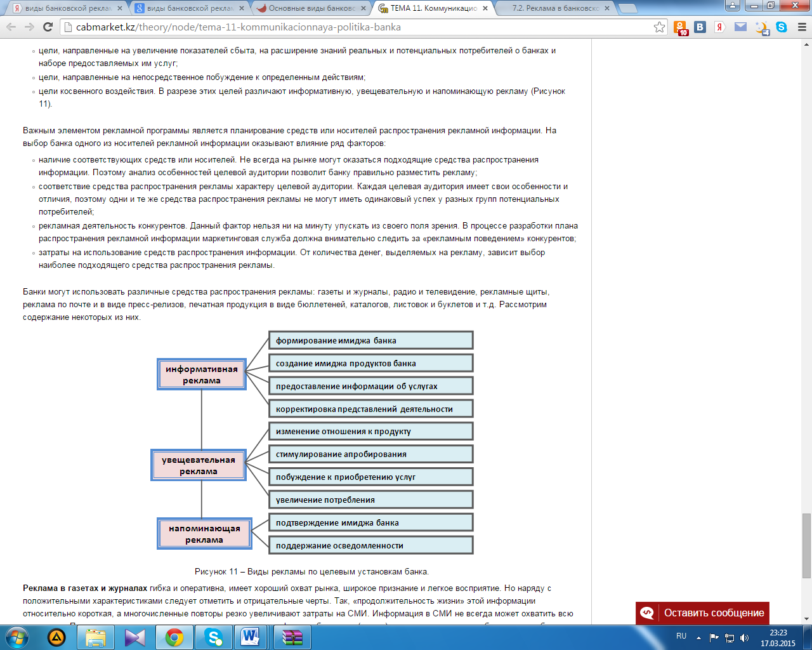Click 'побуждение к приобретению услуг' box
This screenshot has width=812, height=650.
(x=371, y=477)
